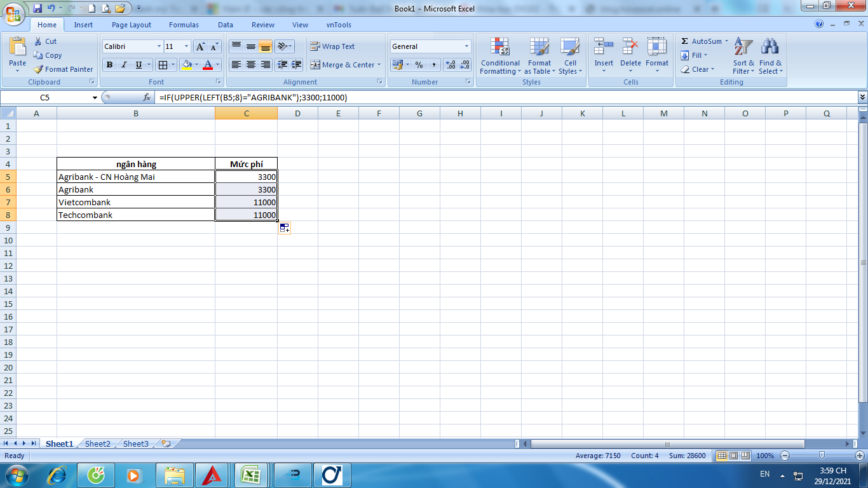Image resolution: width=868 pixels, height=488 pixels.
Task: Click the zoom slider handle
Action: click(822, 456)
